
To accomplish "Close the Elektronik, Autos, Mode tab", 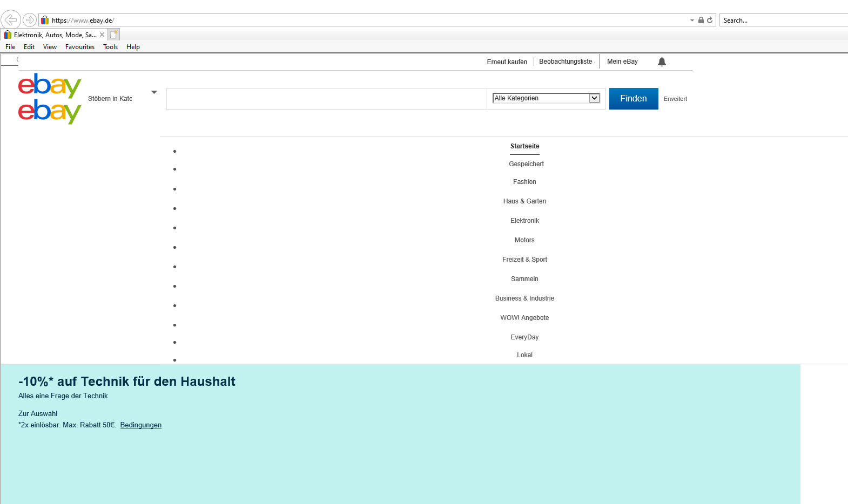I will [x=102, y=35].
